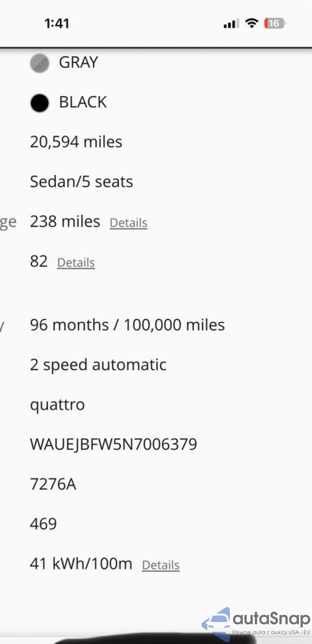Click the gray color swatch

pyautogui.click(x=39, y=63)
